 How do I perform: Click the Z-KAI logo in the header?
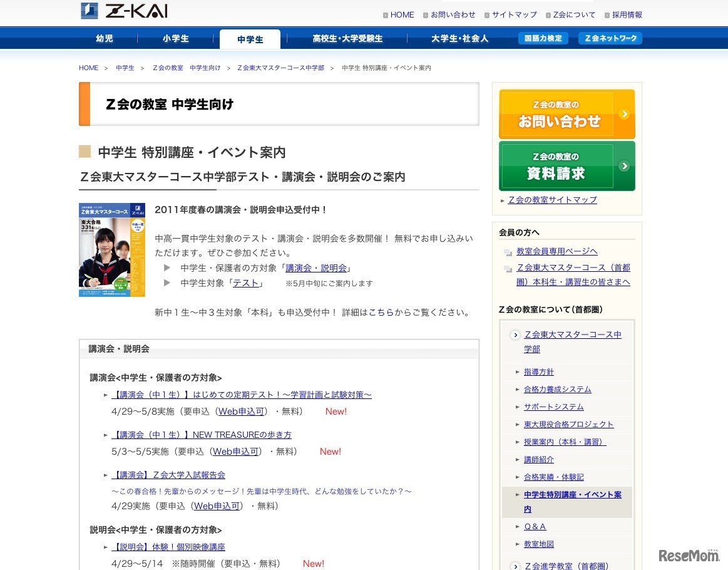[123, 11]
